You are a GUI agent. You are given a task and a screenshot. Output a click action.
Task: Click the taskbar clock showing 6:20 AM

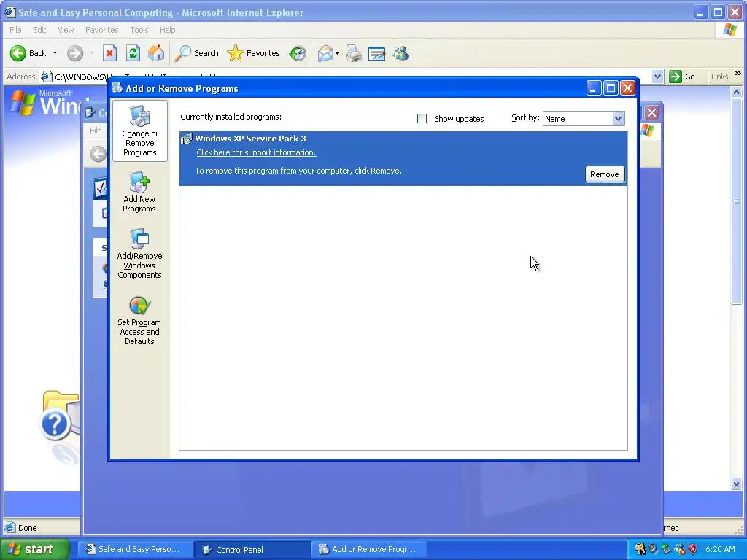(x=720, y=549)
